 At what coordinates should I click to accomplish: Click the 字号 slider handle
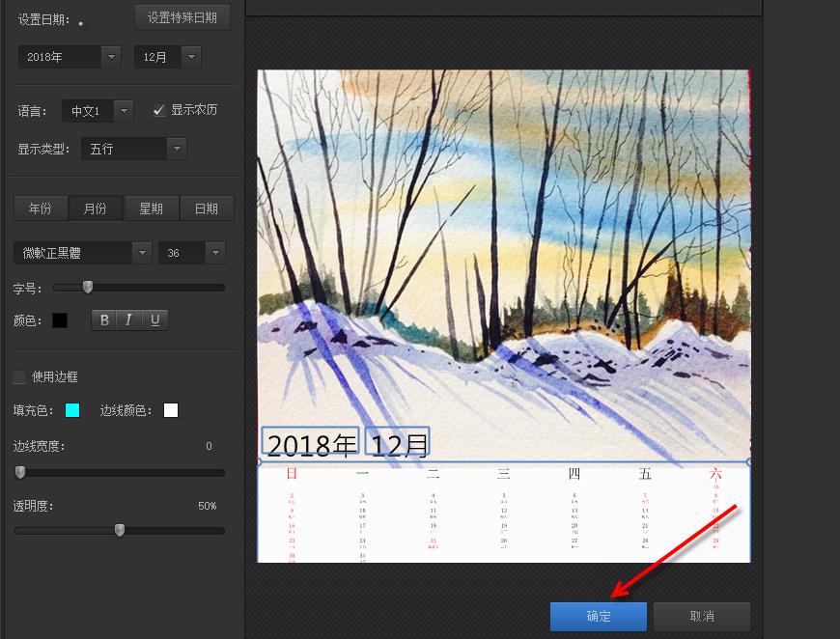tap(88, 287)
